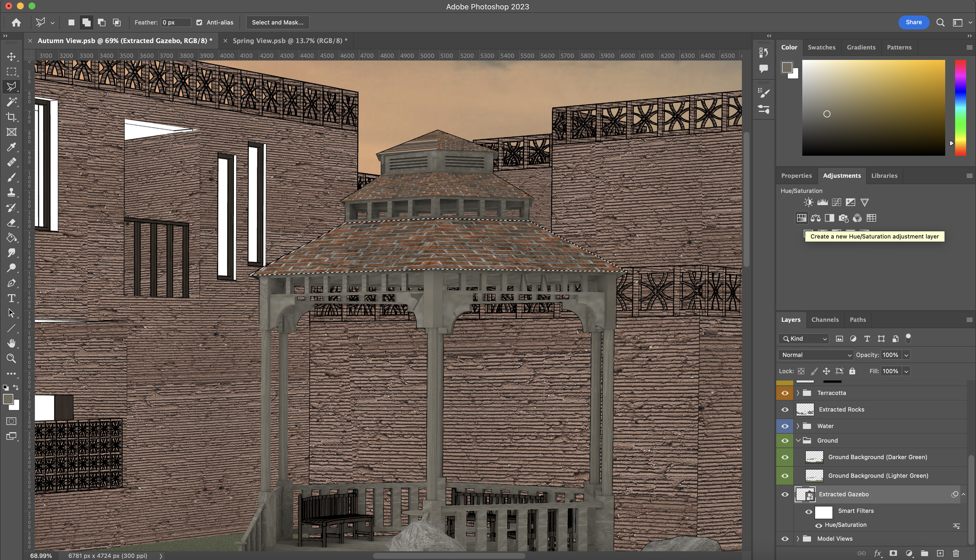The width and height of the screenshot is (976, 560).
Task: Expand the Water group
Action: (798, 426)
